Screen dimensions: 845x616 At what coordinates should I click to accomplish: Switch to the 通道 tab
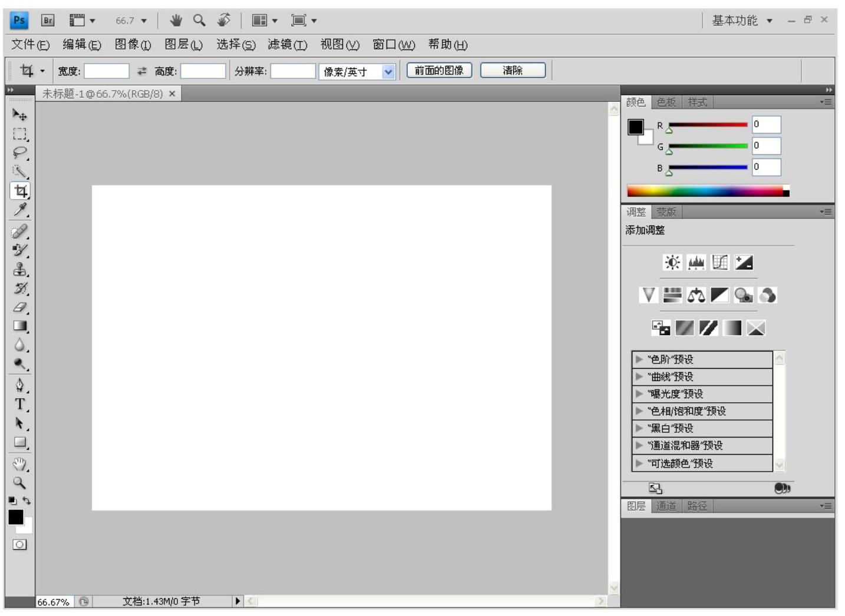point(666,506)
